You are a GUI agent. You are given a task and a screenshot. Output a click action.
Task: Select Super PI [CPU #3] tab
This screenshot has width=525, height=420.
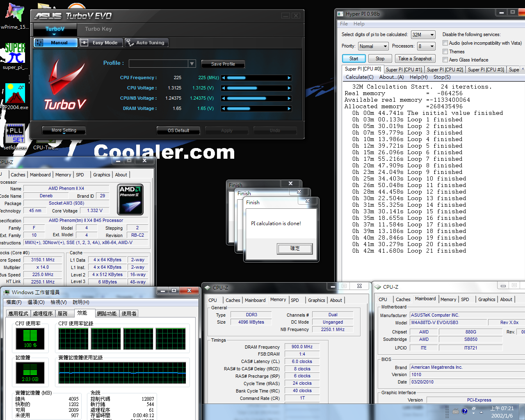click(x=486, y=70)
